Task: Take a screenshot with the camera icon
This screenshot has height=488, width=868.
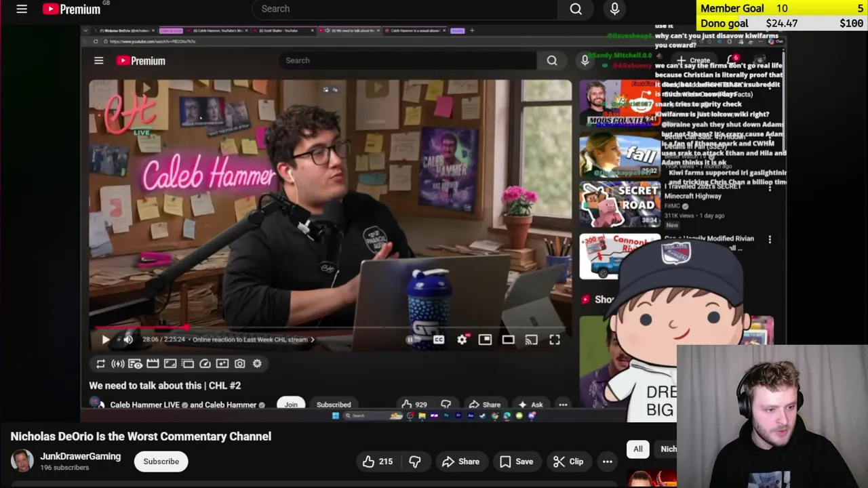Action: [x=239, y=364]
